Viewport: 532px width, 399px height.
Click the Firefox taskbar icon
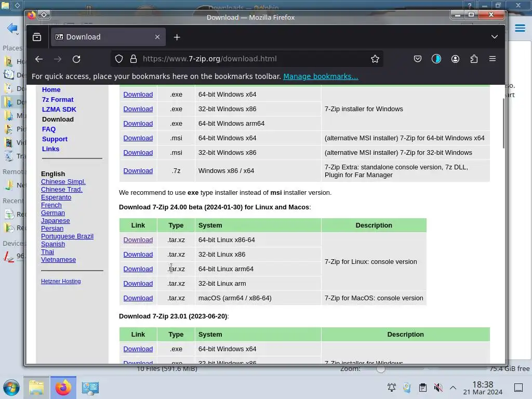pyautogui.click(x=63, y=388)
